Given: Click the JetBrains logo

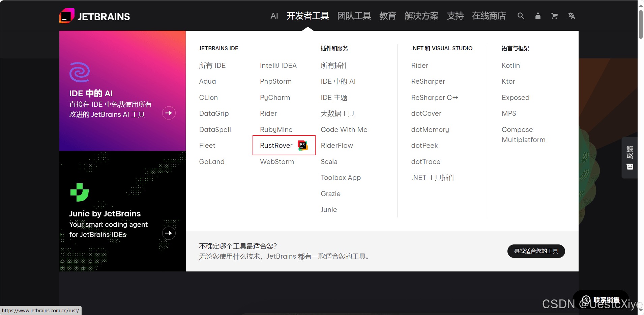Looking at the screenshot, I should click(x=94, y=16).
